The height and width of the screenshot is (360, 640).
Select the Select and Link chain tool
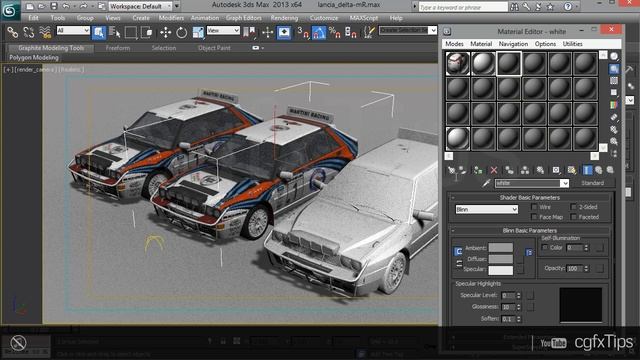click(13, 32)
